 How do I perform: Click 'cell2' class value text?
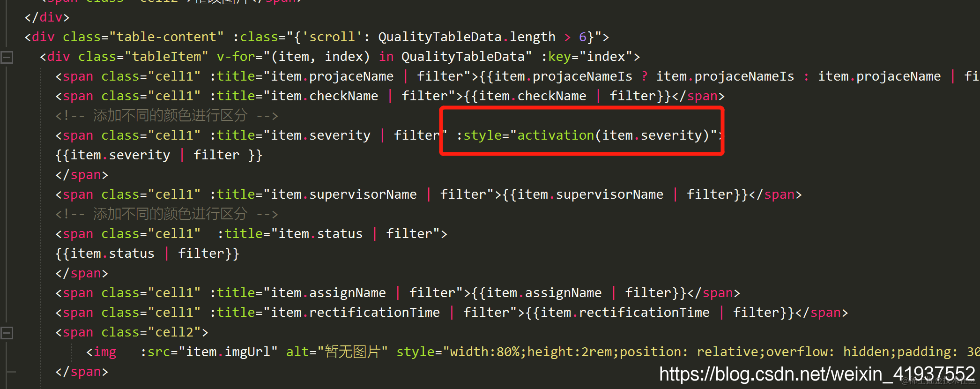[174, 332]
